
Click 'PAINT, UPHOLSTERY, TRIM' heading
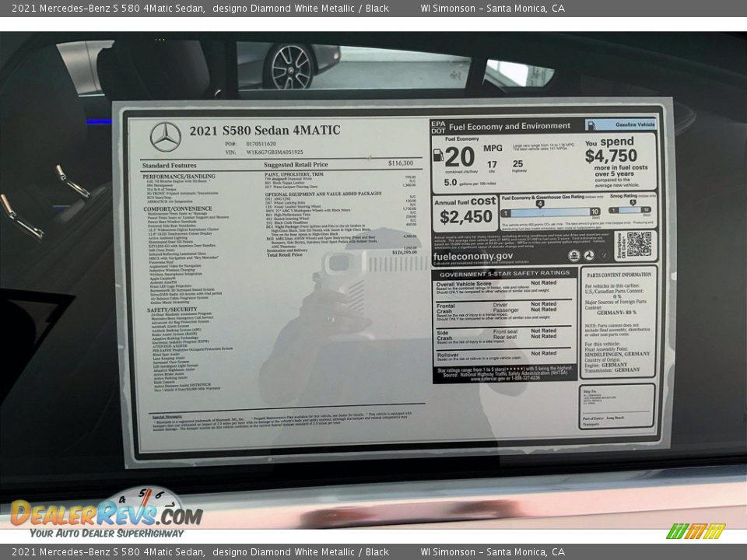[294, 174]
